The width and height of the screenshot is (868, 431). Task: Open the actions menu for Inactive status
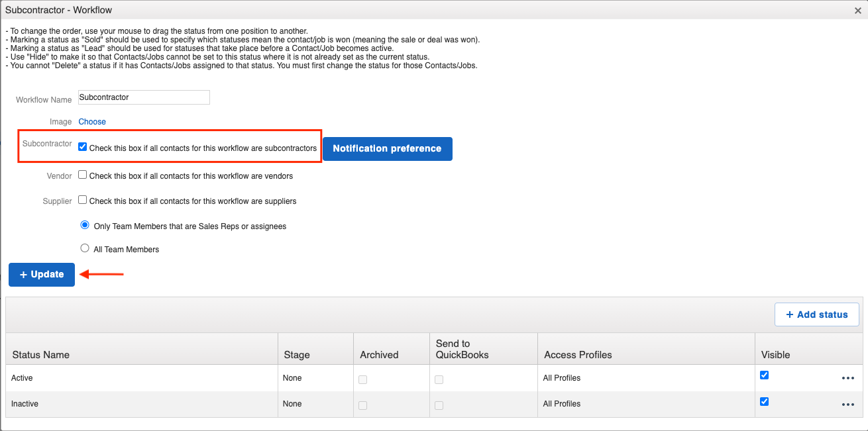[x=848, y=404]
